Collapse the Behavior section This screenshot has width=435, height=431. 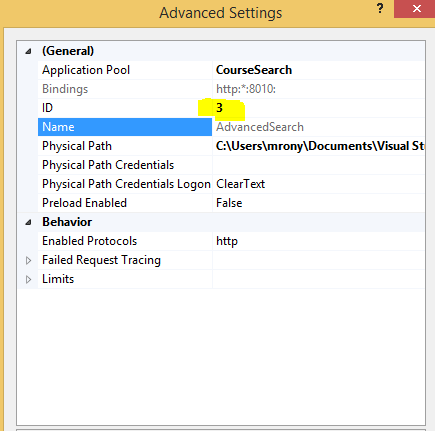pyautogui.click(x=28, y=222)
